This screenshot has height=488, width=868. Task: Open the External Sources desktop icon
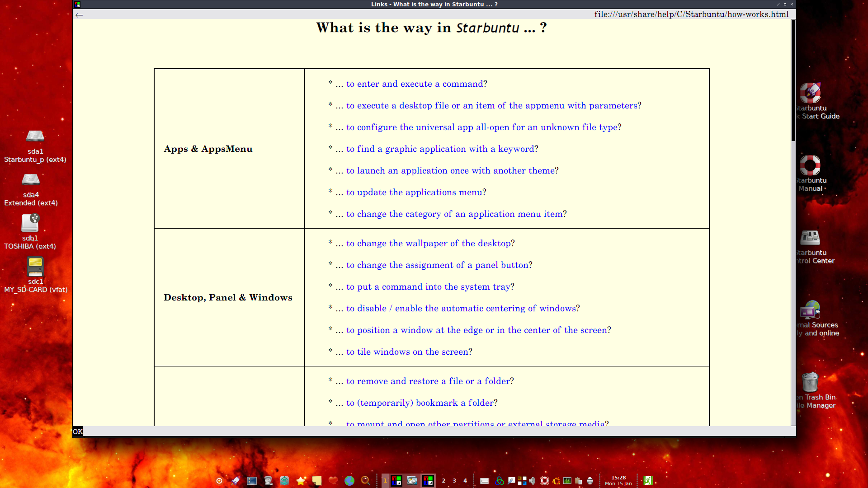(x=810, y=310)
